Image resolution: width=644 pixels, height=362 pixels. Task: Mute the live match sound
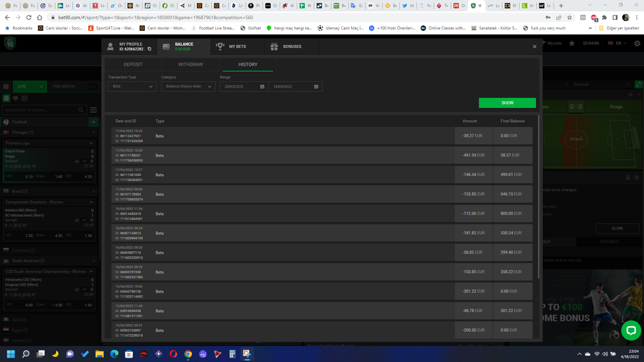[630, 94]
